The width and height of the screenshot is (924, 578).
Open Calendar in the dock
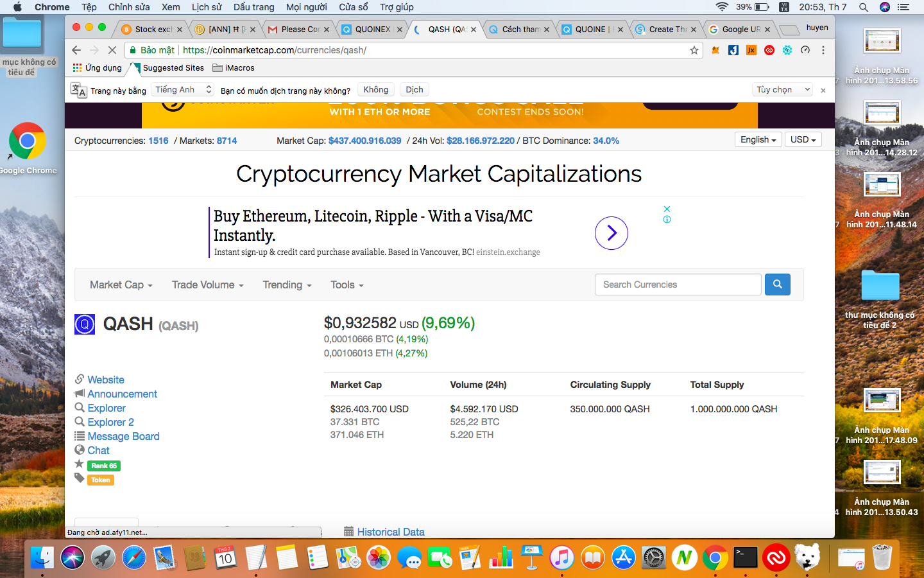(x=225, y=557)
